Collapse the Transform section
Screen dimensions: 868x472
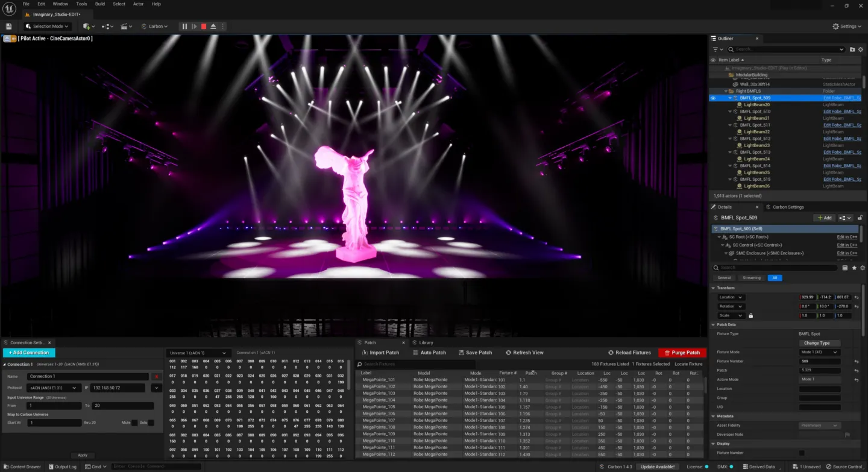714,288
